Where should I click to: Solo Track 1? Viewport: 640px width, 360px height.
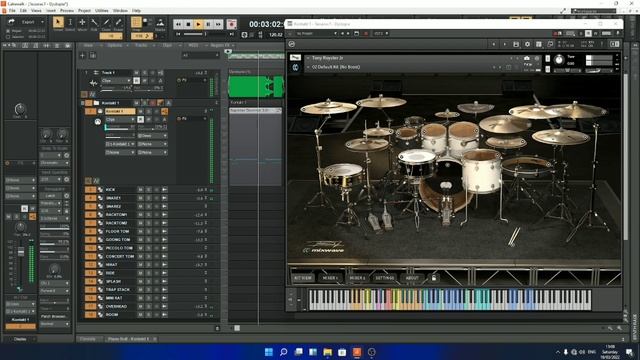[x=144, y=73]
